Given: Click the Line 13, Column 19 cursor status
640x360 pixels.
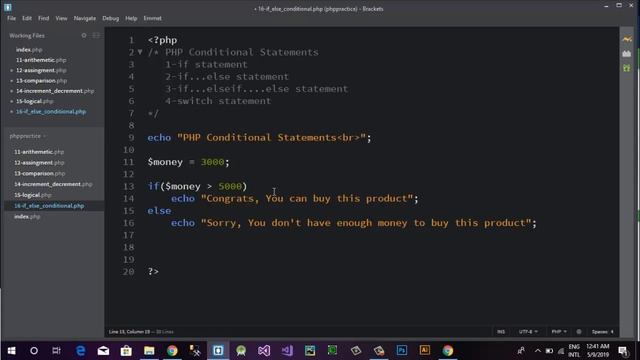Looking at the screenshot, I should point(129,331).
